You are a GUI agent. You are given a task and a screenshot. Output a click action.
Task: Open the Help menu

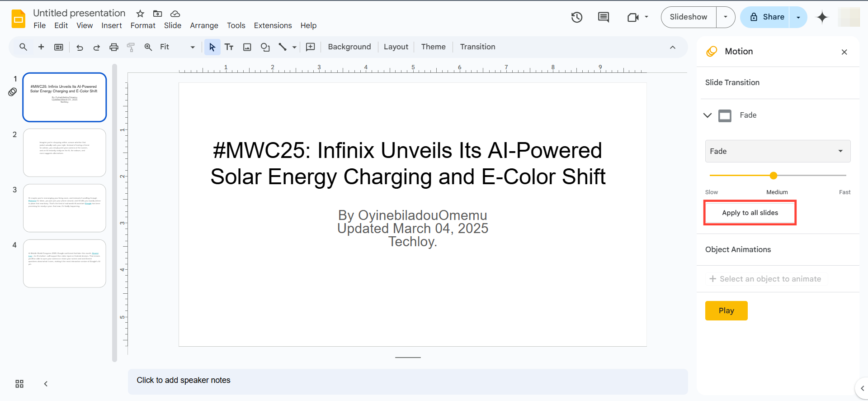click(x=308, y=25)
